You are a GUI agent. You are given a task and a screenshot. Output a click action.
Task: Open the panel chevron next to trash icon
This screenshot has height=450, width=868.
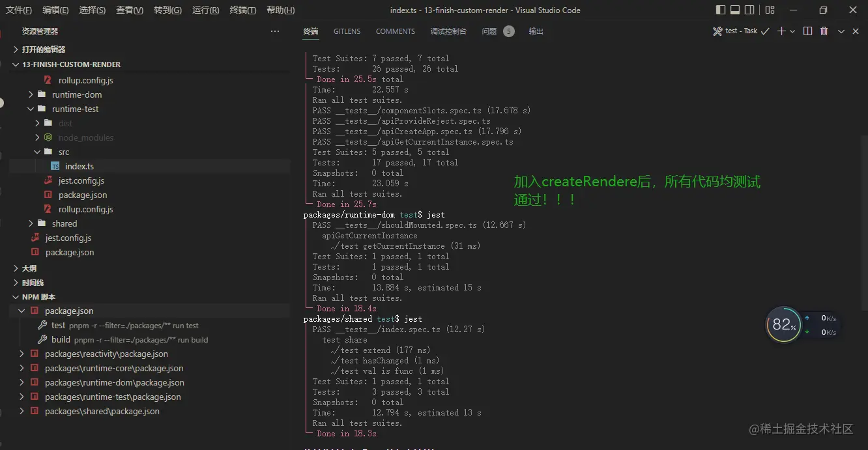coord(841,31)
